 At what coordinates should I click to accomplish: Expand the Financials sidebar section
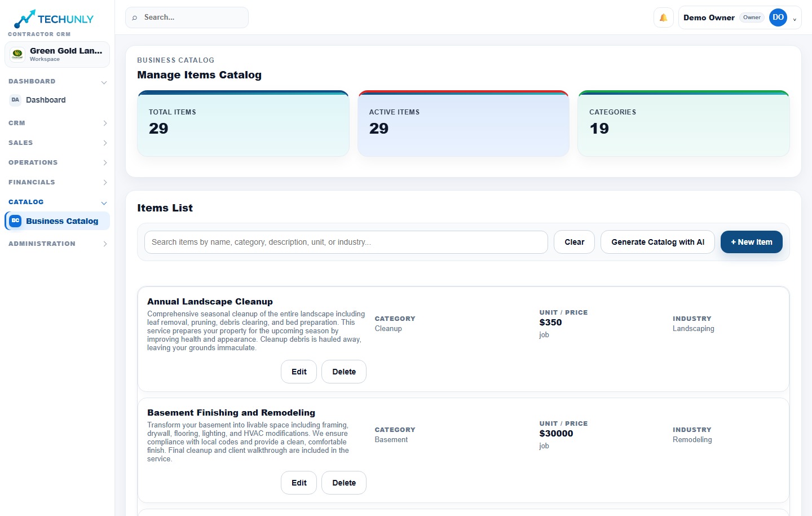105,182
